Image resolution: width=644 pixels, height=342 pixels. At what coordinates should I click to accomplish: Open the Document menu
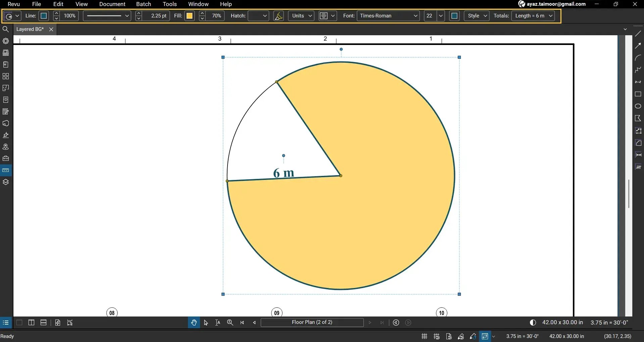(112, 4)
